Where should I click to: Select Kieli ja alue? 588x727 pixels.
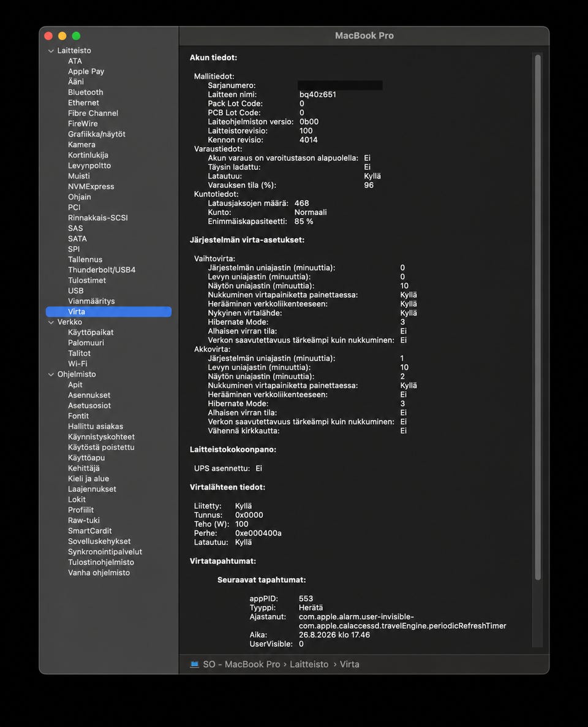(88, 479)
